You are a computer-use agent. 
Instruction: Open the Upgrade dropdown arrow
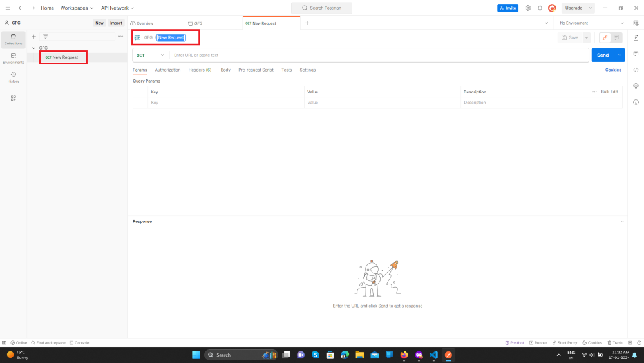coord(591,8)
